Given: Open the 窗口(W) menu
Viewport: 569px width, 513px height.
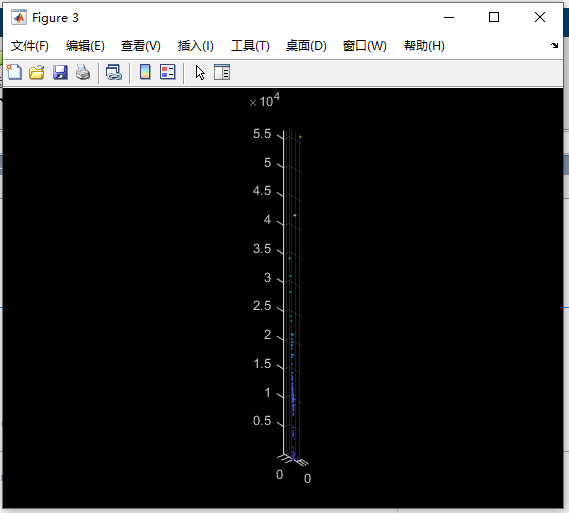Looking at the screenshot, I should (x=365, y=46).
